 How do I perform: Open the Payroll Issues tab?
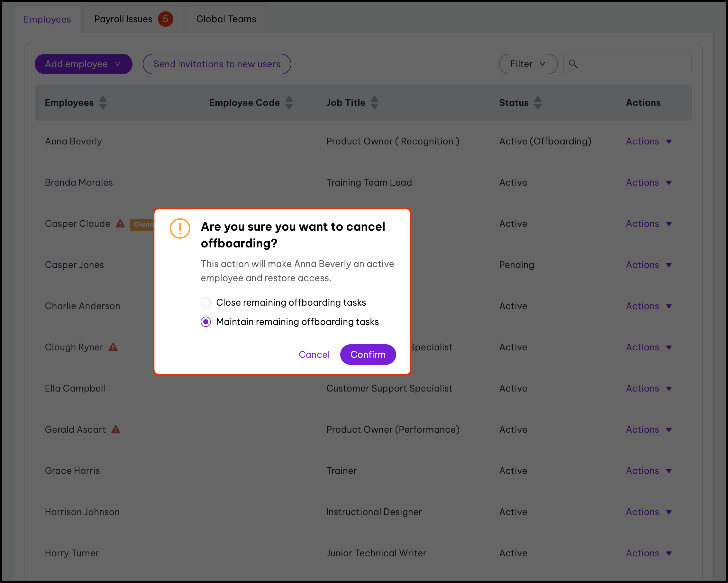[x=123, y=19]
